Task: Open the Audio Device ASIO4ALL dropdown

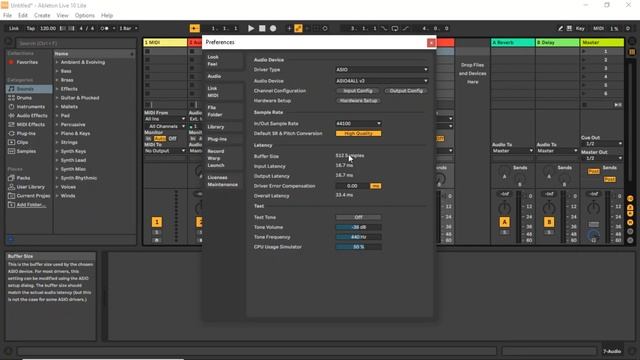Action: tap(382, 81)
